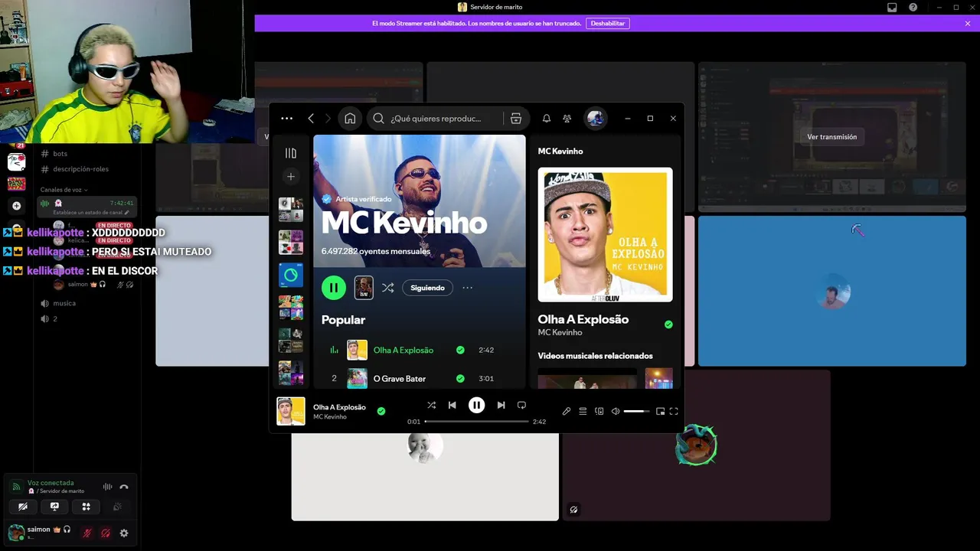Open MC Kevinho link under right-panel song title
This screenshot has height=551, width=980.
pos(560,332)
